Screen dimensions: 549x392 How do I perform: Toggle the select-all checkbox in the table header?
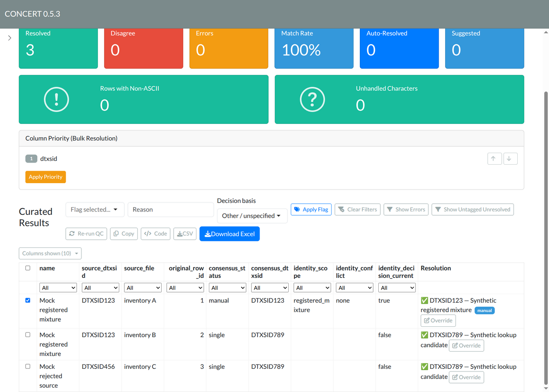[28, 268]
